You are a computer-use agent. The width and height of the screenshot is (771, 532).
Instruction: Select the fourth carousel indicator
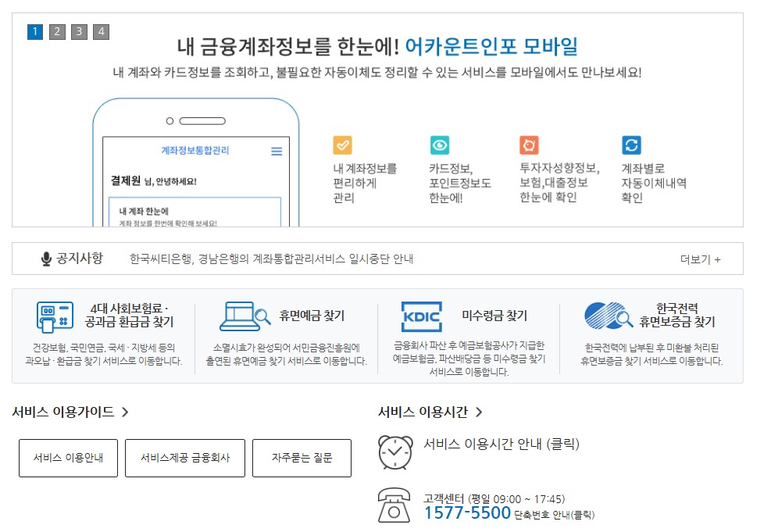pyautogui.click(x=101, y=33)
